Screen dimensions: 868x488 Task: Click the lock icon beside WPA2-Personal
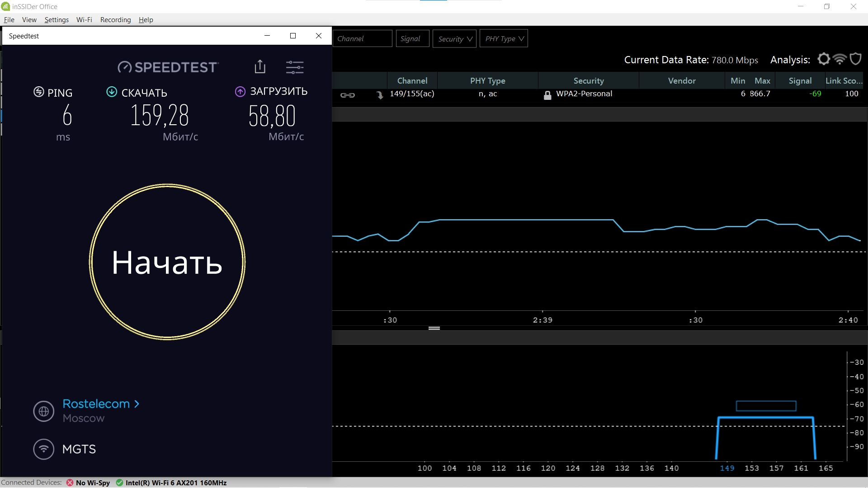click(547, 95)
